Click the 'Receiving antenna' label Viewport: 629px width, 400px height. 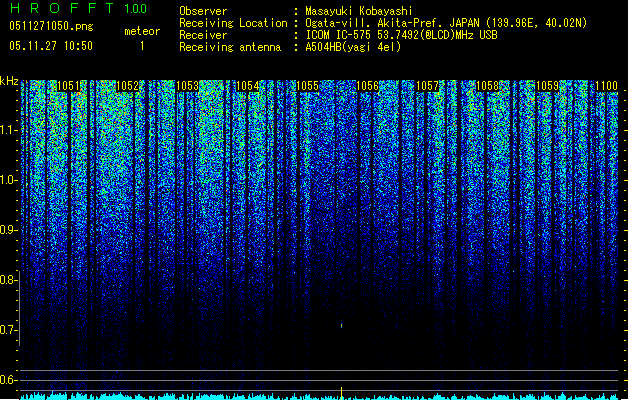(x=230, y=47)
